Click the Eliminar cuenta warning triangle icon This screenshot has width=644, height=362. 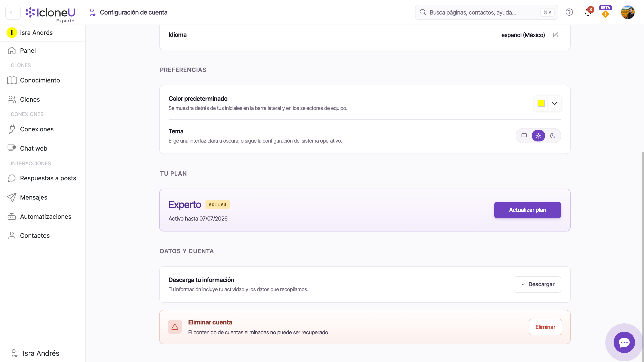coord(175,327)
